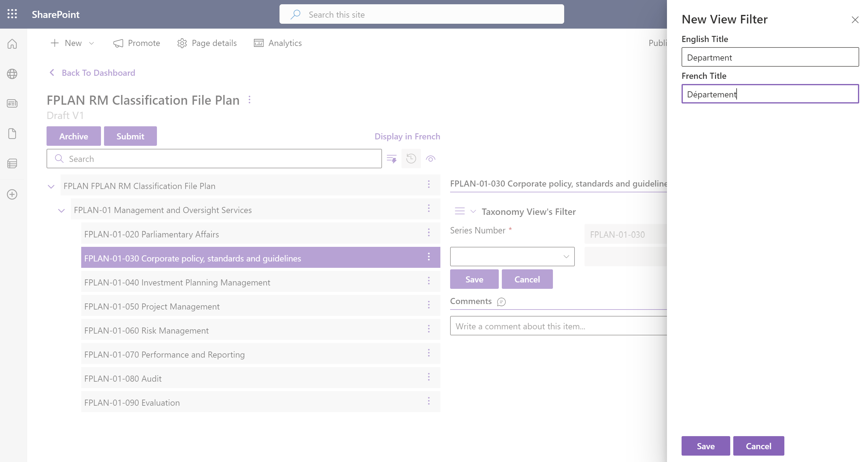Image resolution: width=868 pixels, height=462 pixels.
Task: Click the eye view icon beside search
Action: coord(430,159)
